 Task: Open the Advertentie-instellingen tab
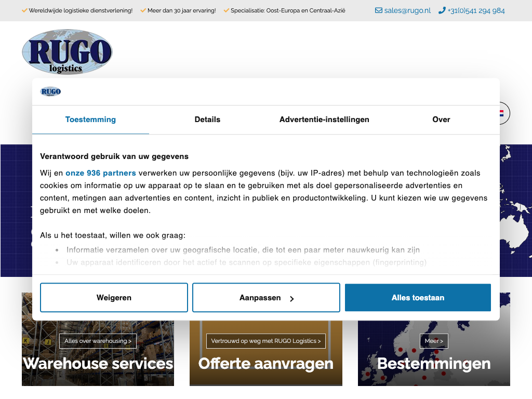tap(324, 119)
